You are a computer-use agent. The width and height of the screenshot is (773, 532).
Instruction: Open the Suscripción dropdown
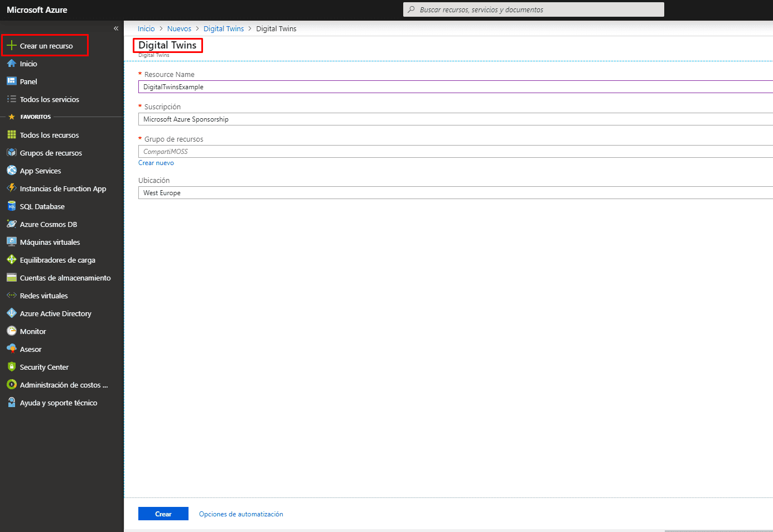coord(455,119)
